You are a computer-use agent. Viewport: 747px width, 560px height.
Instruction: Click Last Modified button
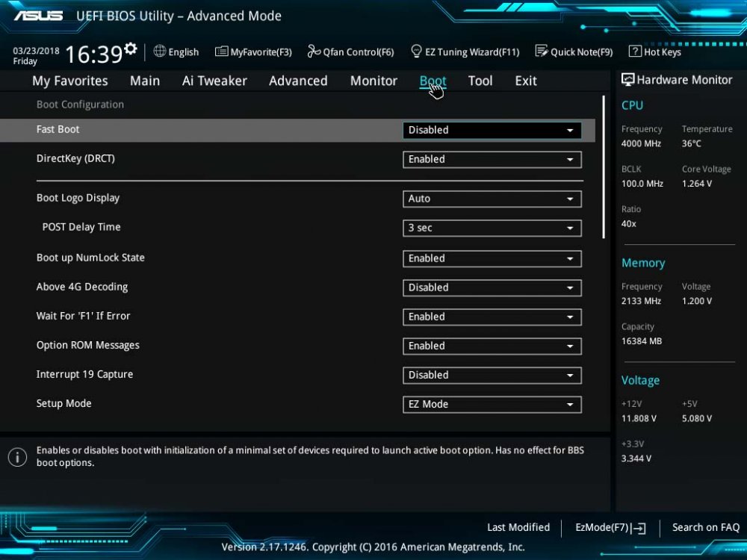(518, 528)
